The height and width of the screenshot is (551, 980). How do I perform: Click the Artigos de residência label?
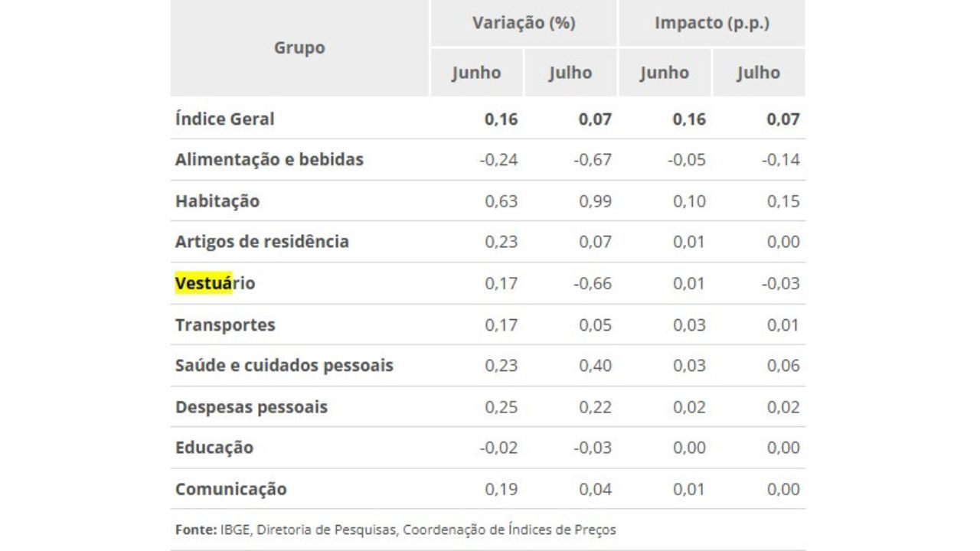(x=262, y=242)
